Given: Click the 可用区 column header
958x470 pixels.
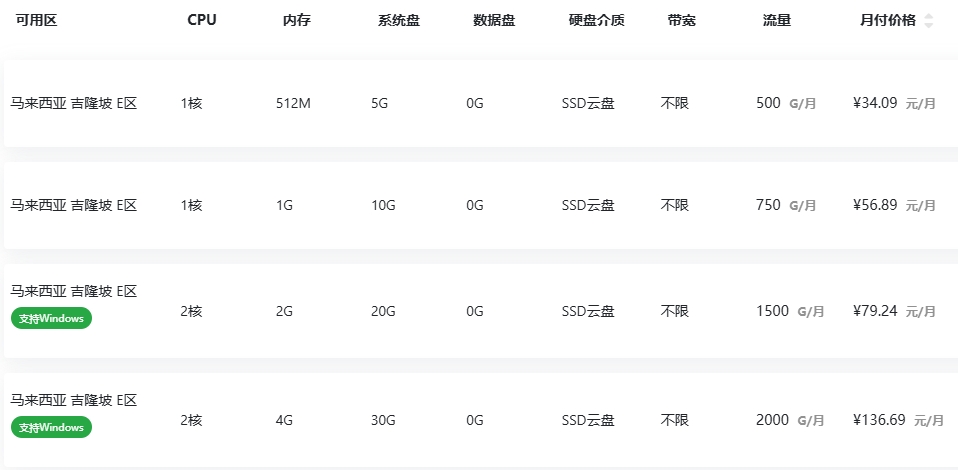Looking at the screenshot, I should pyautogui.click(x=36, y=20).
